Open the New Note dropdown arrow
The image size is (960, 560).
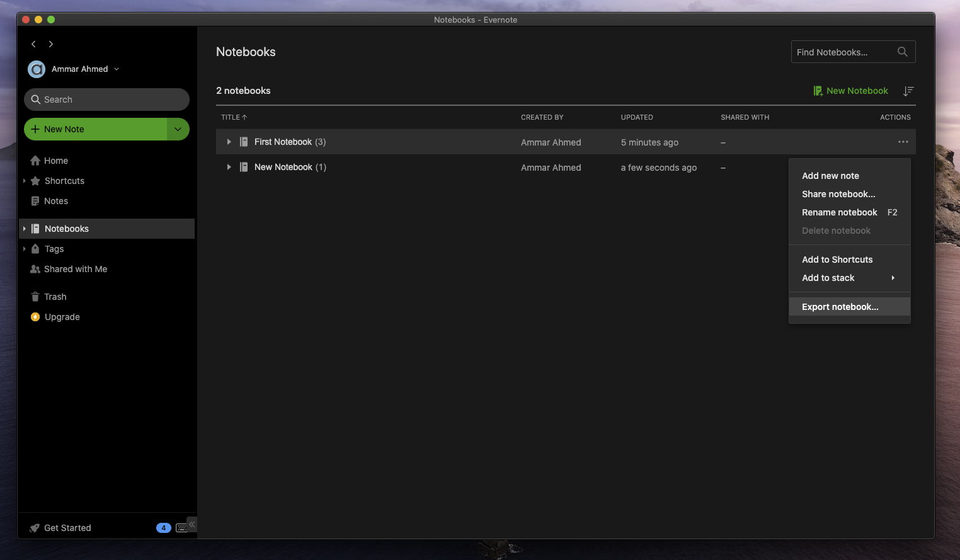click(x=178, y=129)
